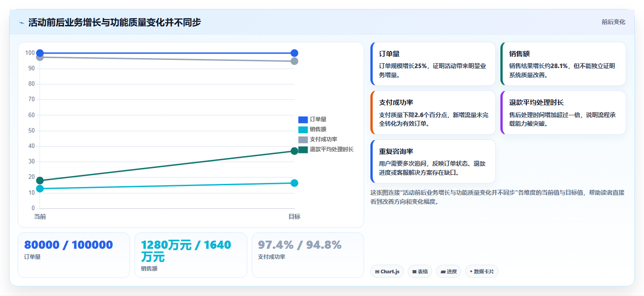Click legend text 支付成功率
Screen dimensions: 644x296
tap(324, 139)
